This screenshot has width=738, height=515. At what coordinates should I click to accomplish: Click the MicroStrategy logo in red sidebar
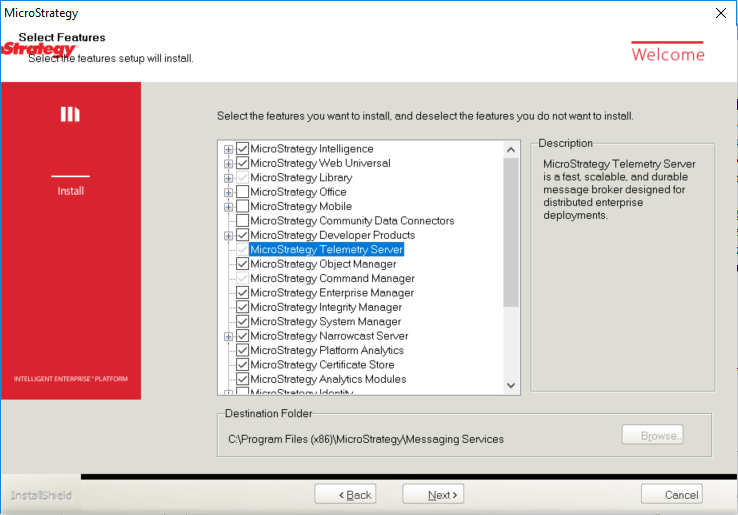point(70,114)
